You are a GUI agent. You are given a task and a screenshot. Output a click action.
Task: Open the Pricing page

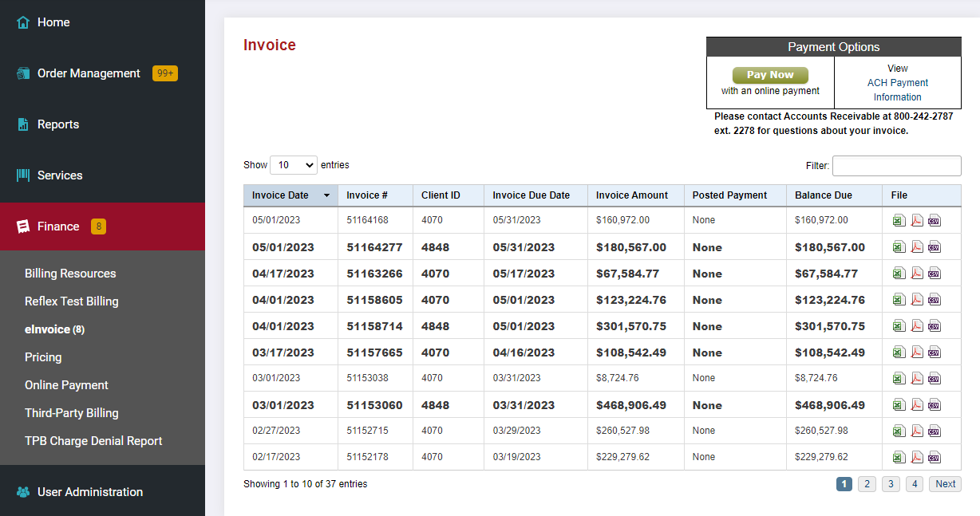43,357
